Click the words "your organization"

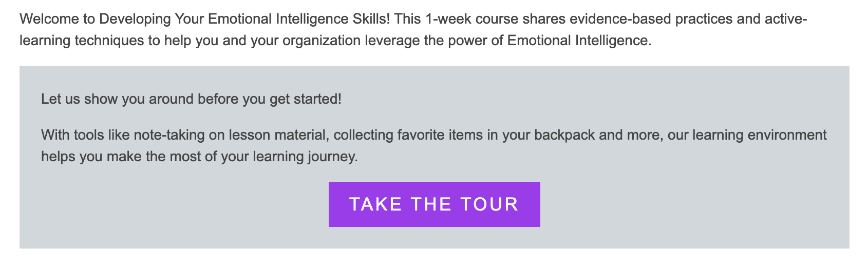[306, 41]
